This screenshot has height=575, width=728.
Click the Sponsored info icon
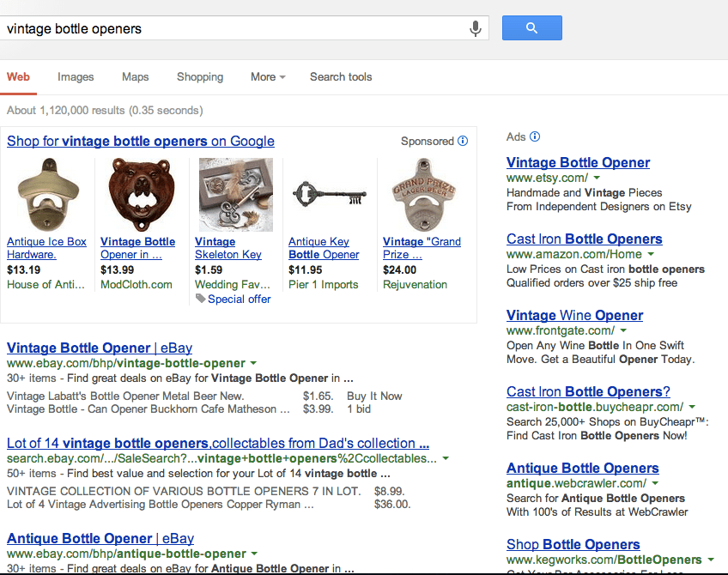pos(463,141)
